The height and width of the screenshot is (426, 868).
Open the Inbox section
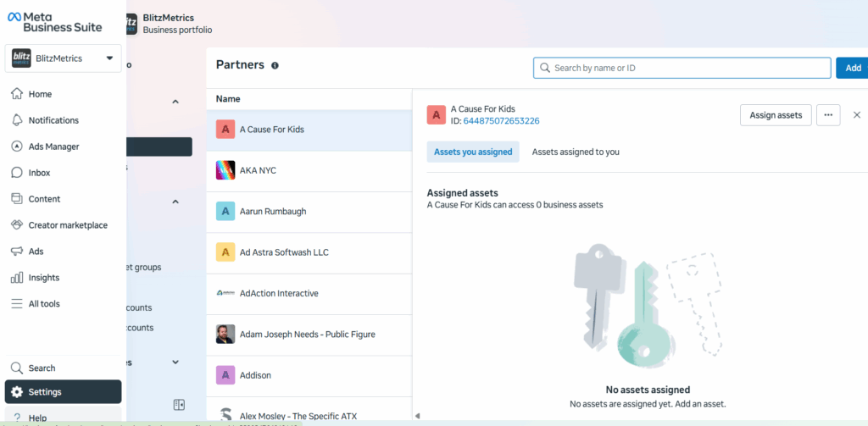(39, 173)
